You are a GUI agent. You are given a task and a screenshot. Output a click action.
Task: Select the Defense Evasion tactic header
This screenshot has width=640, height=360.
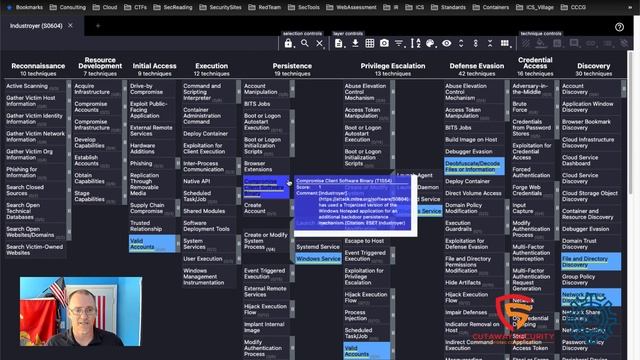[x=476, y=66]
